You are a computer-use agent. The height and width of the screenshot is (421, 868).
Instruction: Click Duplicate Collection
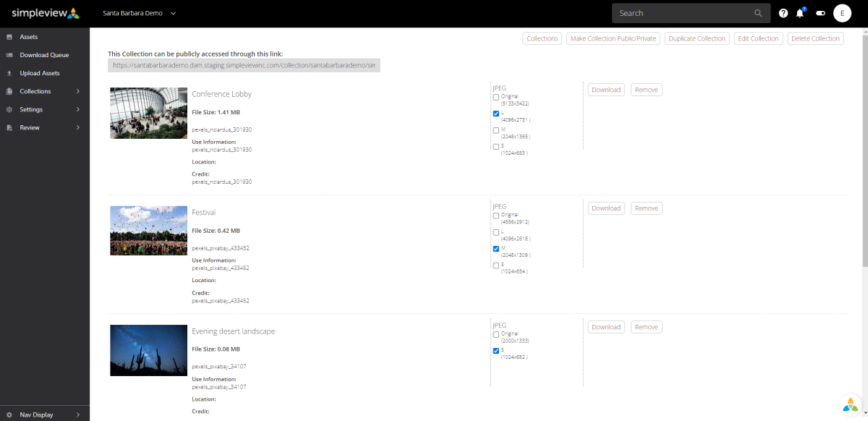click(x=697, y=38)
